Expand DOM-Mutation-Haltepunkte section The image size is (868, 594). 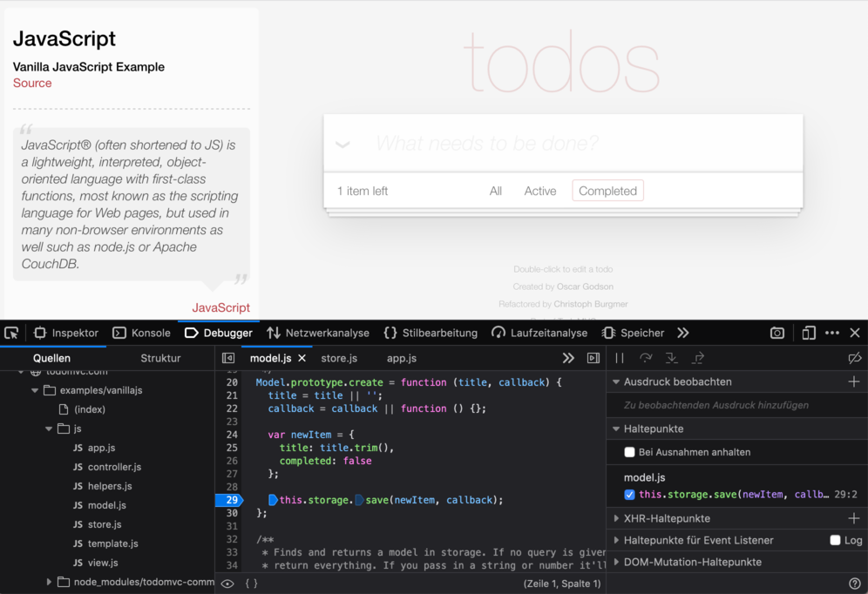[x=616, y=562]
